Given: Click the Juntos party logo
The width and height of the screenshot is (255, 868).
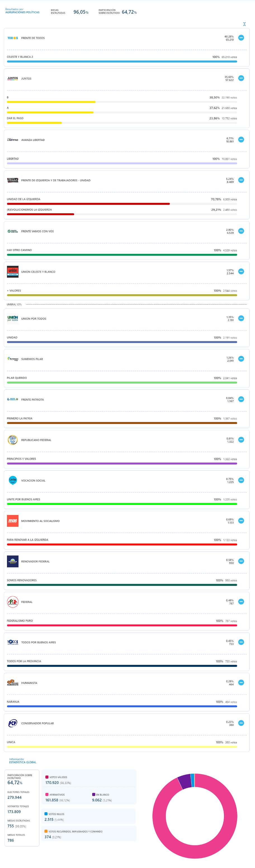Looking at the screenshot, I should (13, 78).
